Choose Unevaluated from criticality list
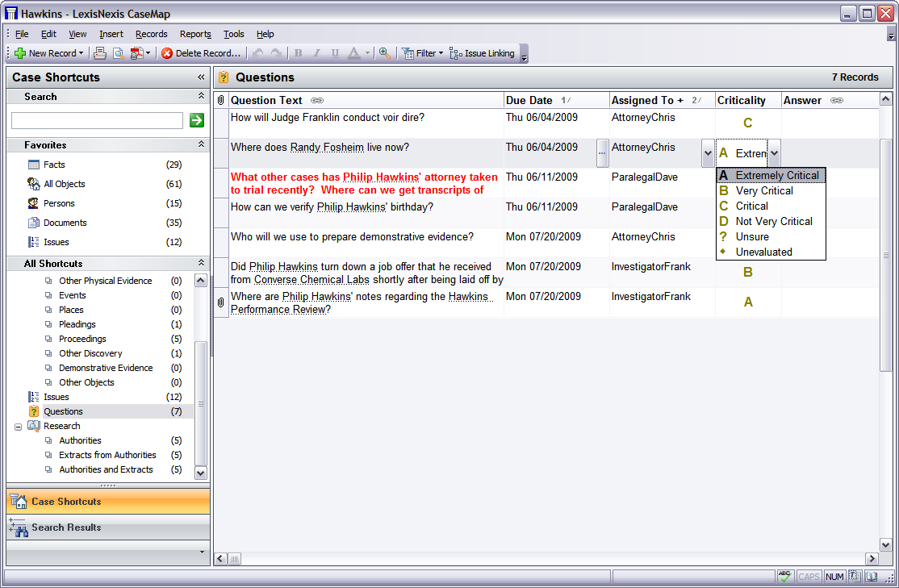The width and height of the screenshot is (899, 588). click(771, 252)
